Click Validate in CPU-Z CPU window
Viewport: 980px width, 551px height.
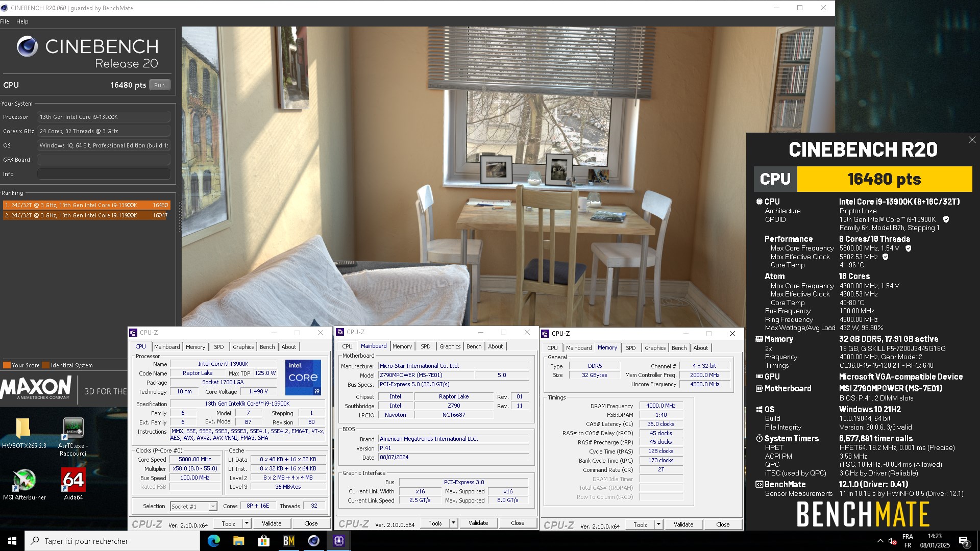pos(272,523)
